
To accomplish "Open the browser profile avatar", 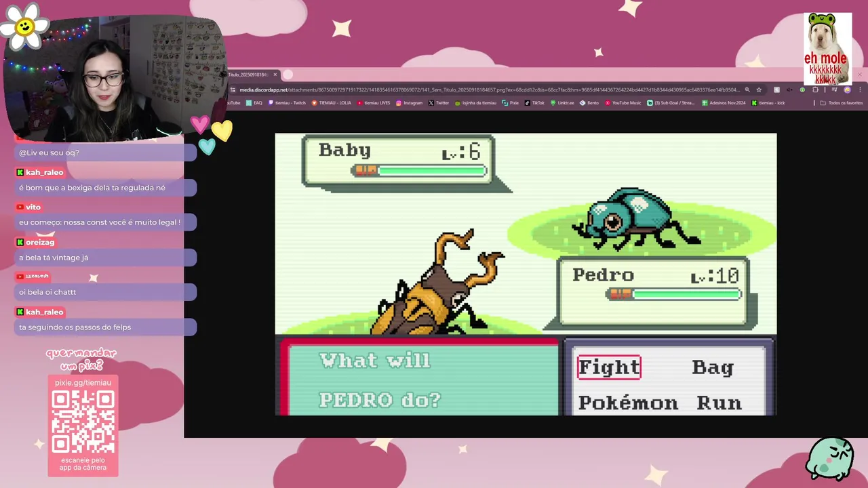I will point(847,89).
